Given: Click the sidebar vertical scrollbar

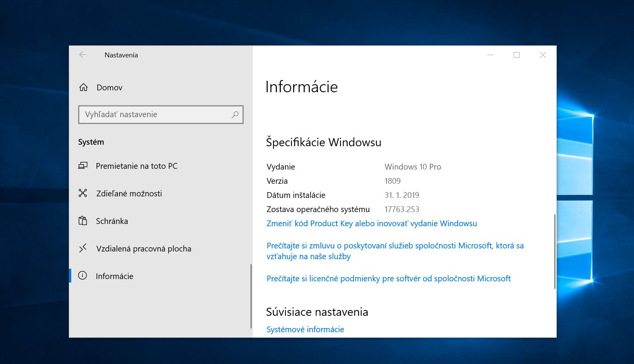Looking at the screenshot, I should (251, 296).
